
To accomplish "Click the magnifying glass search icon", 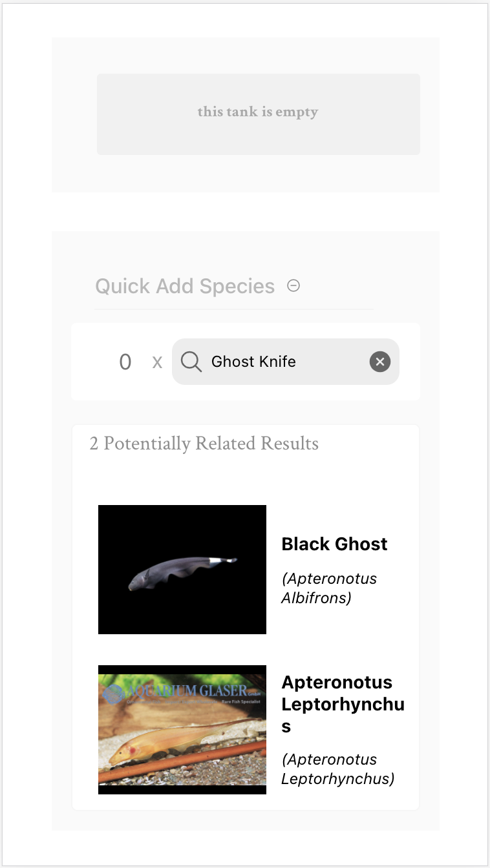I will click(191, 362).
